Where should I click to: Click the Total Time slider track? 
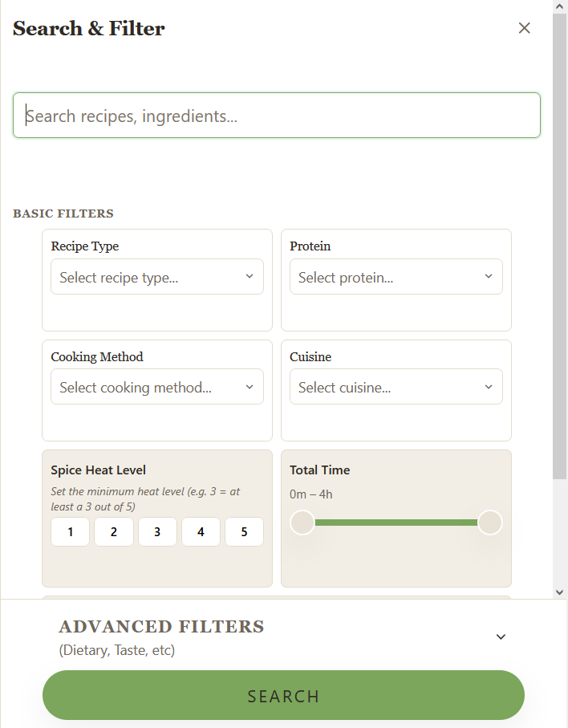[396, 522]
